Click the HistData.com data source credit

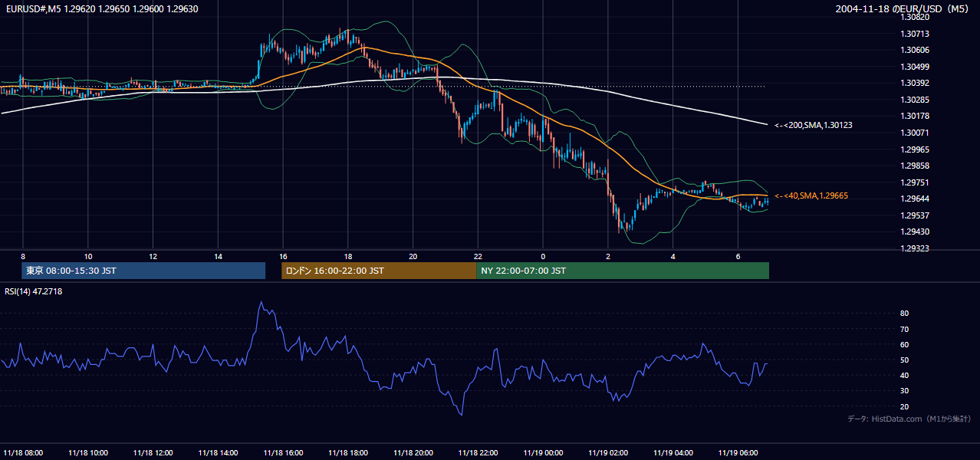coord(909,419)
